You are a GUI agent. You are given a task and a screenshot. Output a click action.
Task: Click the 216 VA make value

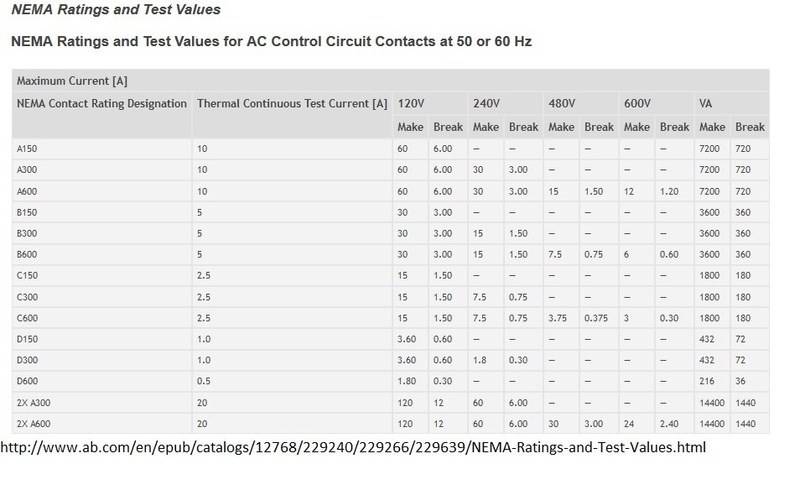click(x=709, y=383)
